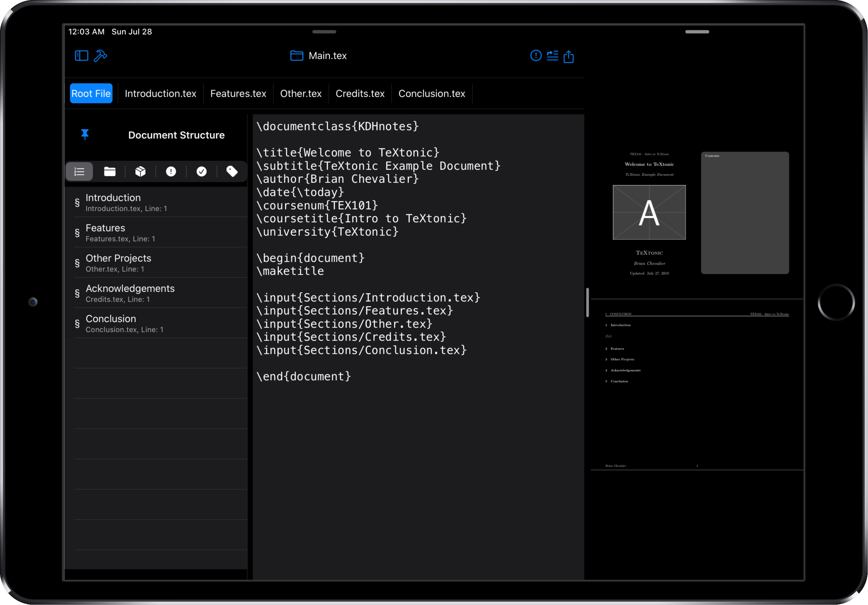The width and height of the screenshot is (868, 605).
Task: Open the Features.tex tab
Action: (x=238, y=93)
